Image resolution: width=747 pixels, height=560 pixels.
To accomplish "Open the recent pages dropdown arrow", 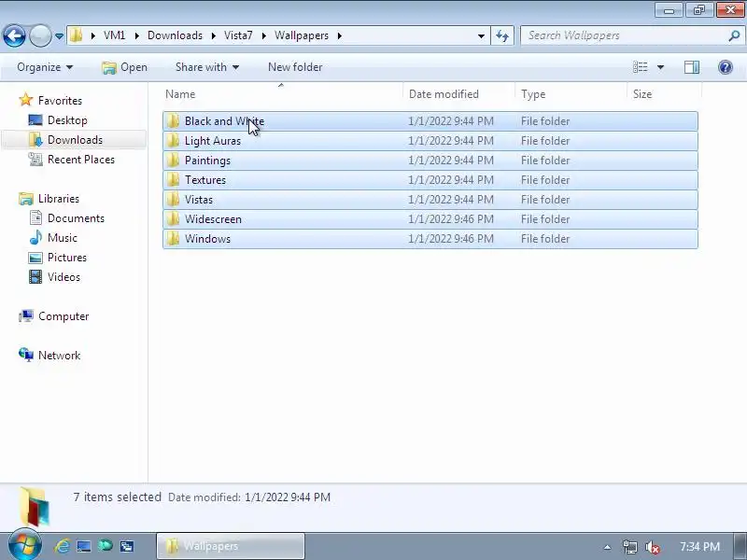I will point(59,36).
